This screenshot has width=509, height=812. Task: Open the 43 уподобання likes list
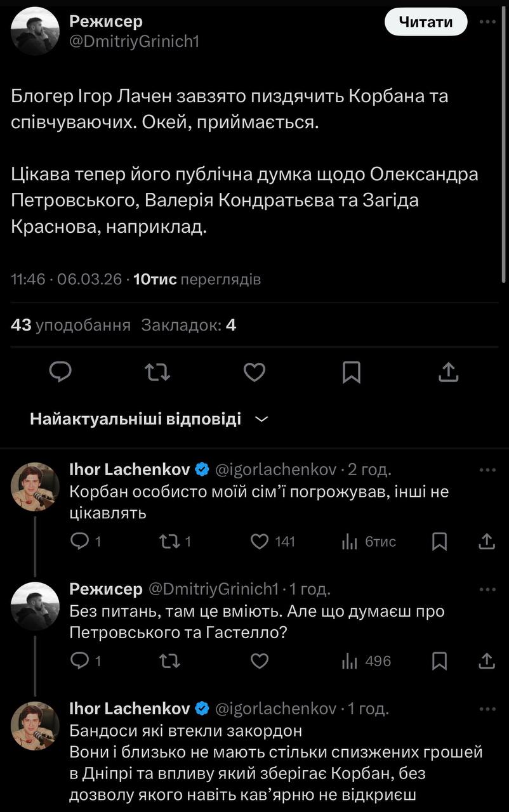[70, 325]
